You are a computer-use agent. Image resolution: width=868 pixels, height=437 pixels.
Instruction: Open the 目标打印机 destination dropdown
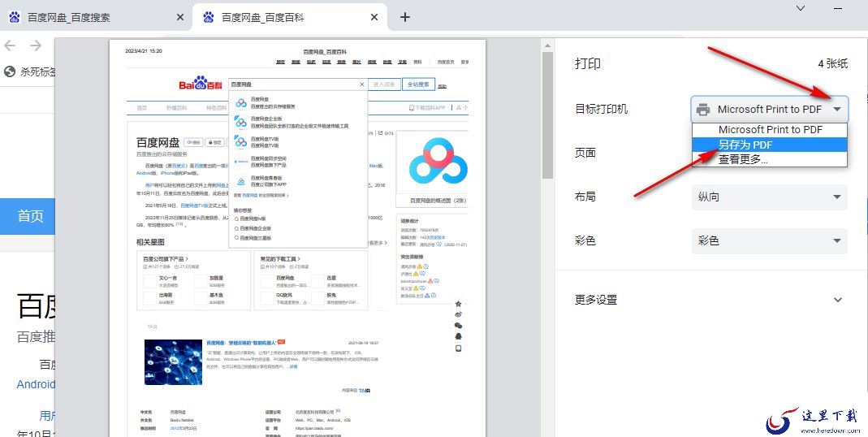point(770,109)
